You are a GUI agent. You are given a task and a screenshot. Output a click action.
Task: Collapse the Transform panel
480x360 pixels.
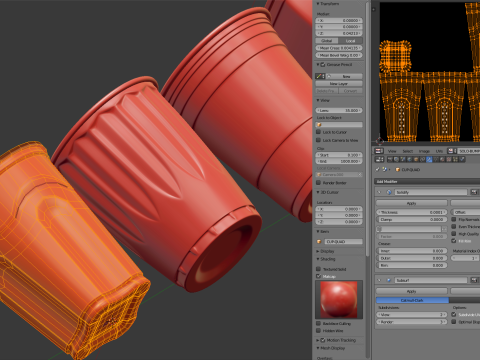318,4
